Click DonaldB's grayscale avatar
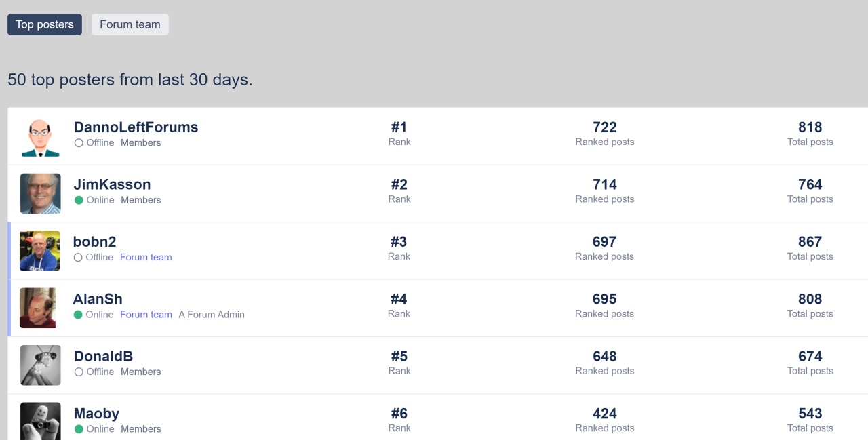This screenshot has width=868, height=440. [40, 365]
